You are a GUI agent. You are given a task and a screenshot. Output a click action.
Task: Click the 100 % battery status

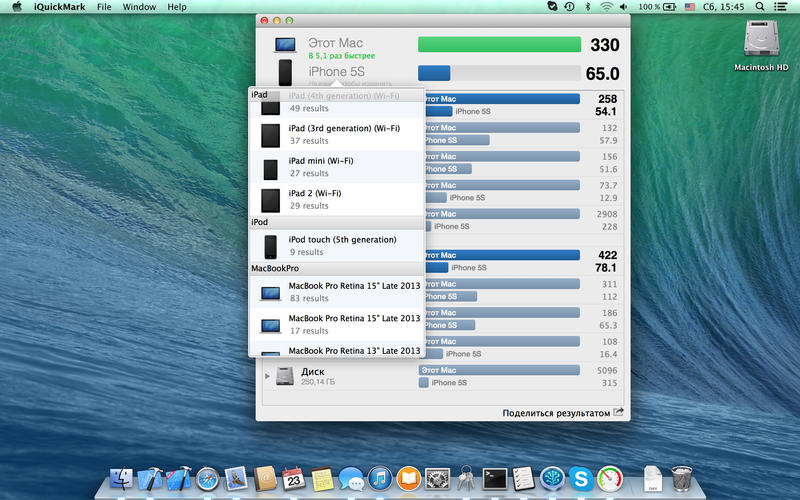coord(657,7)
